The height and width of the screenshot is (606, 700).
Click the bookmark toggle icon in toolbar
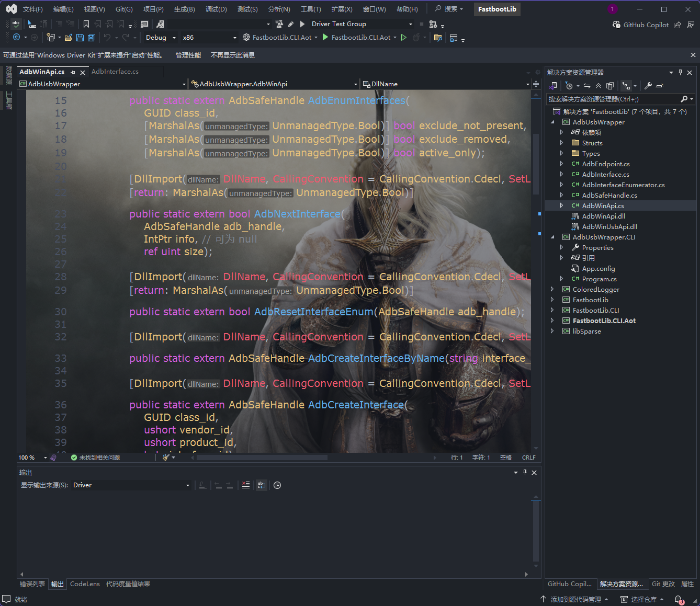86,24
